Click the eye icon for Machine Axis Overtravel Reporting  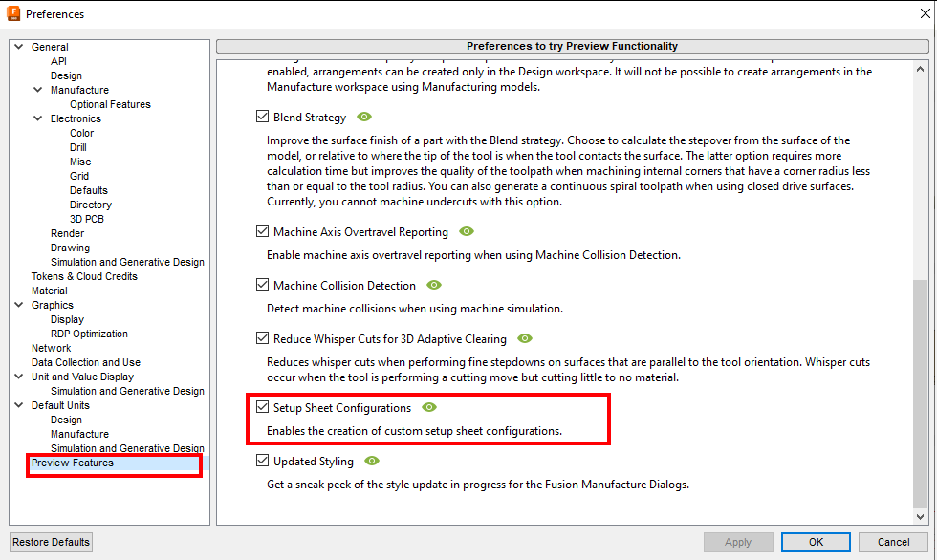pos(466,231)
